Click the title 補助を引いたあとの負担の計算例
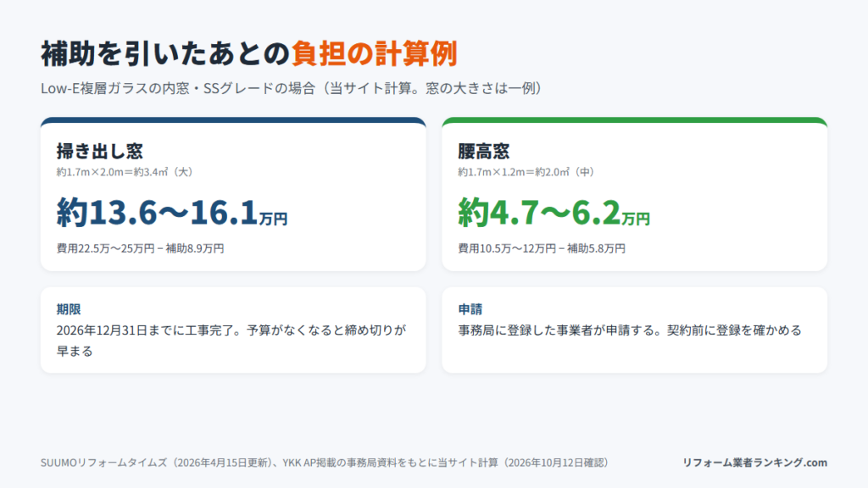 coord(249,53)
